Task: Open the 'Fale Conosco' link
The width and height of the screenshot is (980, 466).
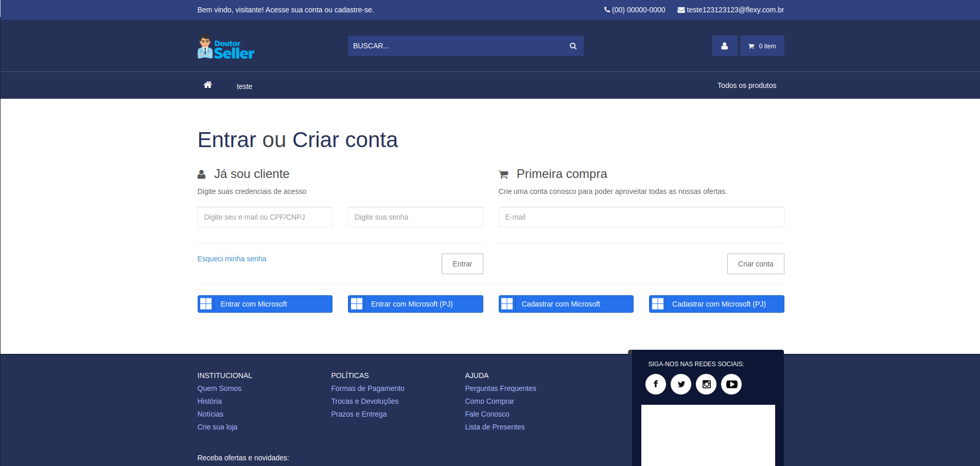Action: click(487, 414)
